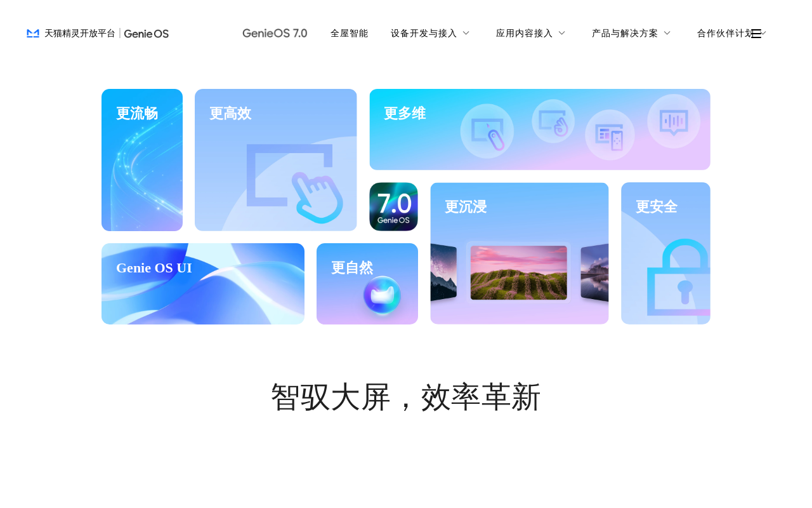812x508 pixels.
Task: Select the 更安全 card title
Action: (657, 207)
